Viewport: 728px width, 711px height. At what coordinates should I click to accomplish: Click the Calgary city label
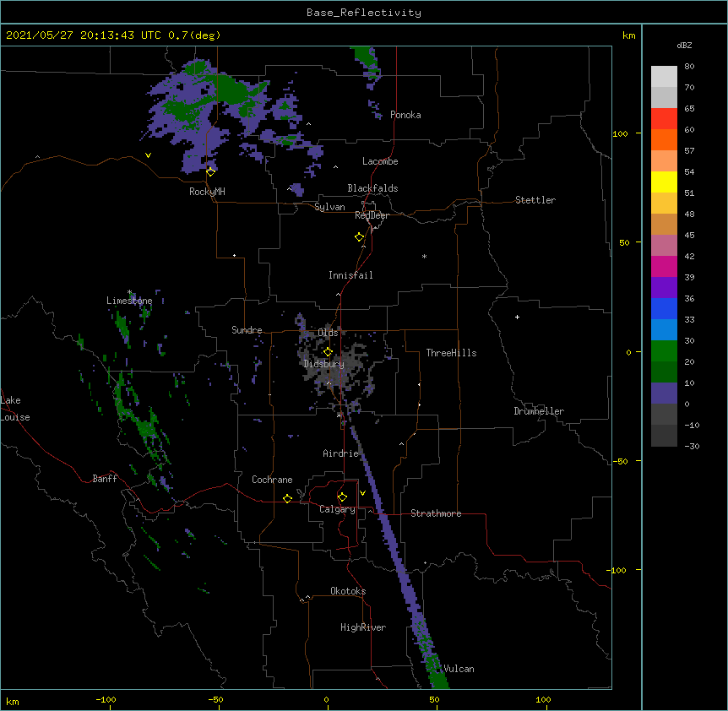point(337,509)
